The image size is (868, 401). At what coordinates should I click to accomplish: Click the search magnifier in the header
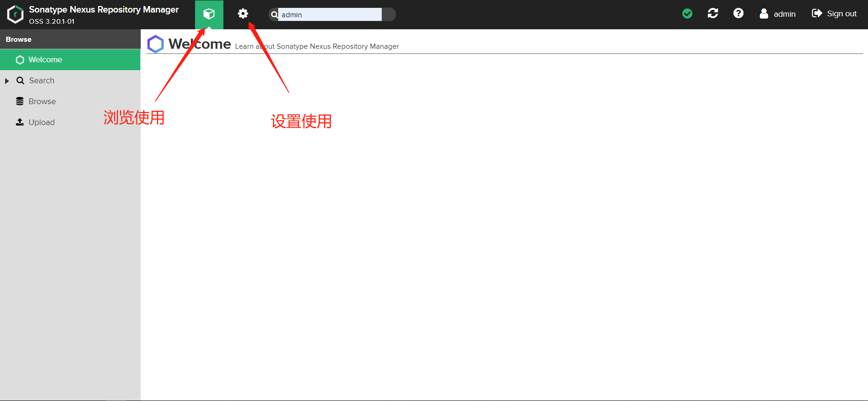pos(274,14)
